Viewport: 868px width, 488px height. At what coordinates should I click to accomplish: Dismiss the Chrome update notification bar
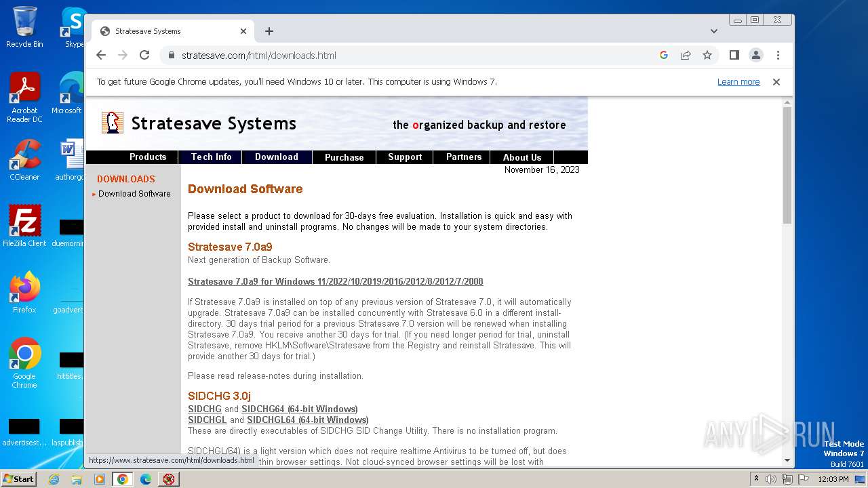[x=776, y=82]
